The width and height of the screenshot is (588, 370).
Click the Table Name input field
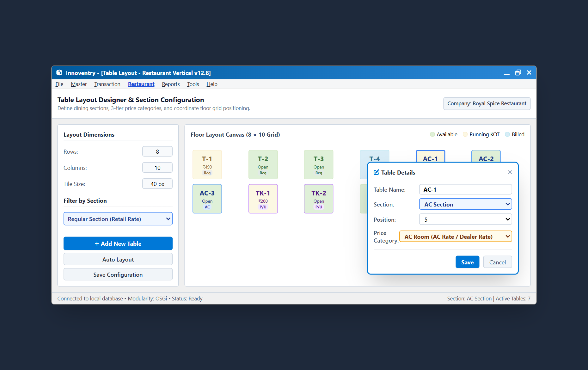point(465,189)
